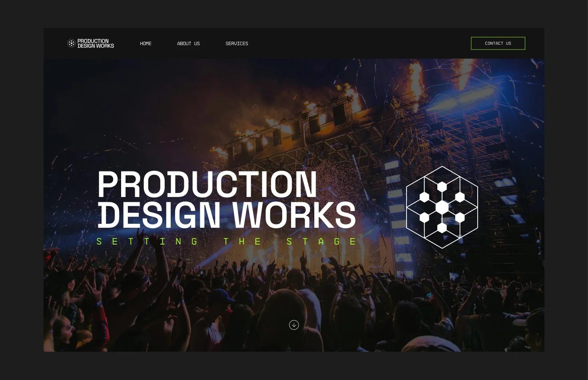This screenshot has width=588, height=380.
Task: Click the scroll-down arrow circle icon
Action: coord(294,325)
